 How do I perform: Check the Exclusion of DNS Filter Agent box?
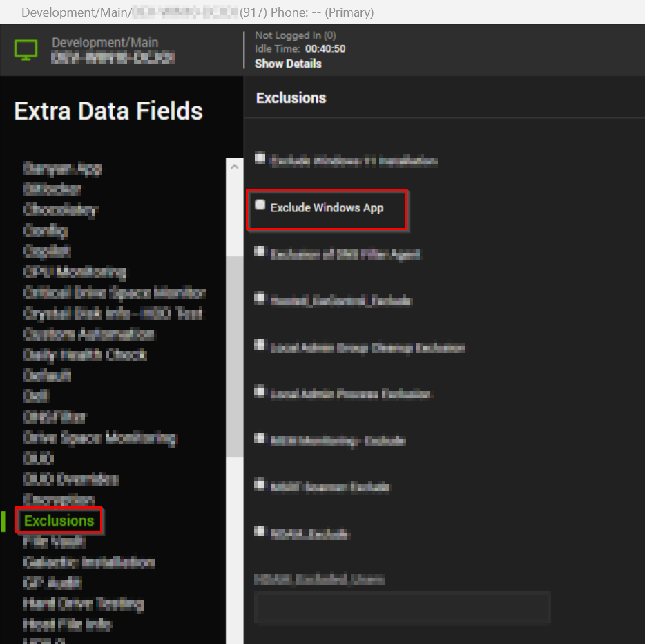260,252
